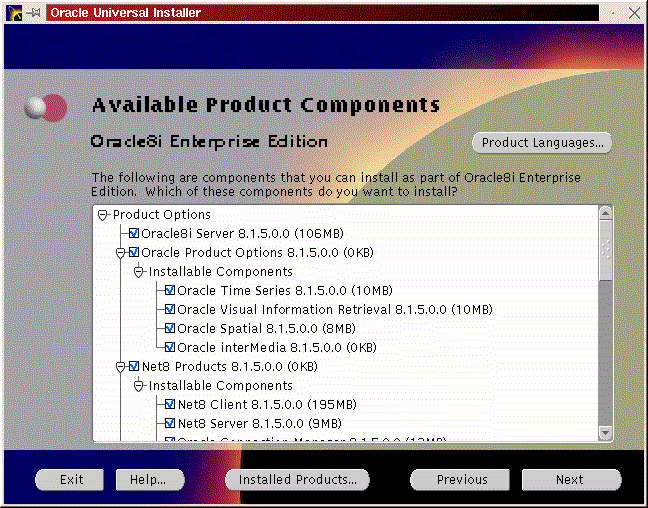The image size is (648, 508).
Task: Click the pin icon in title bar
Action: coord(31,13)
